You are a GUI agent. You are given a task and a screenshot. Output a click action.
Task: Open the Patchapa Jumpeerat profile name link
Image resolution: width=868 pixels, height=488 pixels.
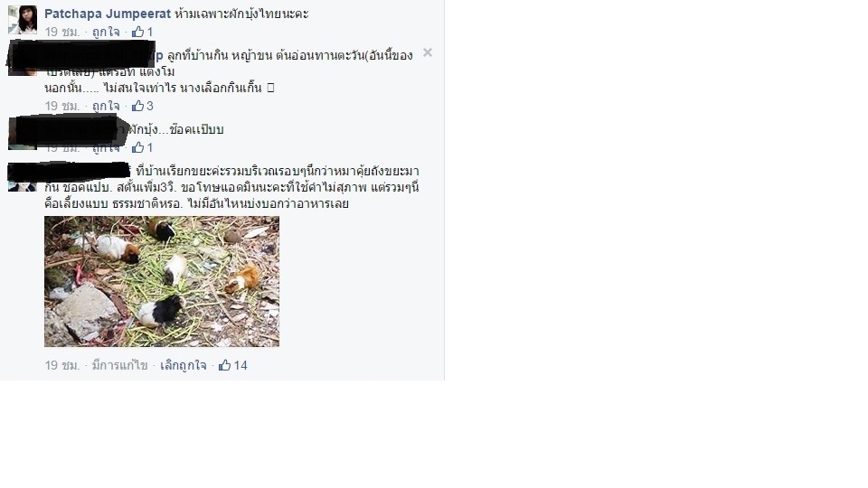click(108, 14)
